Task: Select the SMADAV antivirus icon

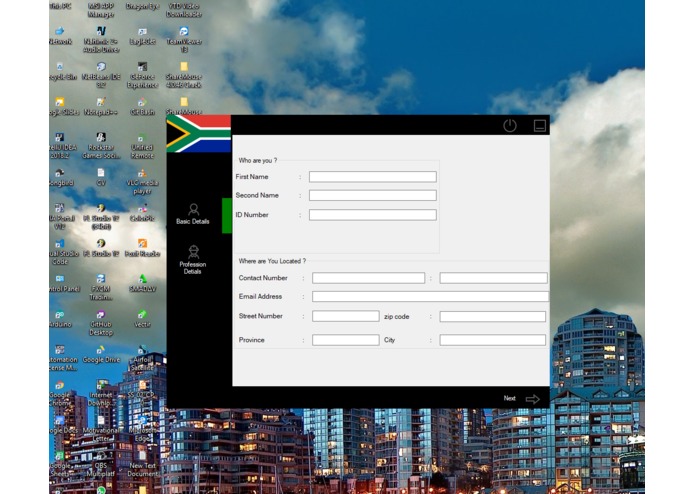Action: point(142,283)
